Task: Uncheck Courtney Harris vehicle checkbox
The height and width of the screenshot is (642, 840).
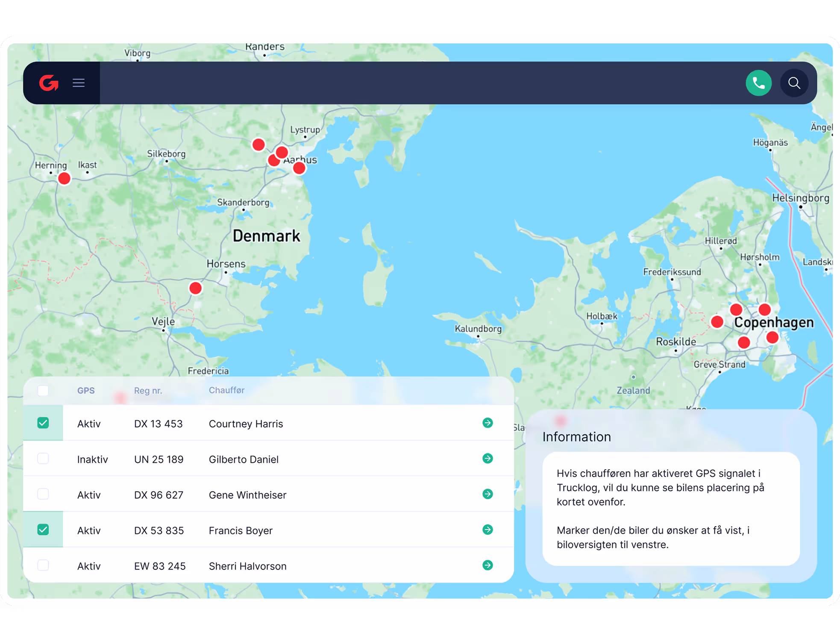Action: tap(43, 423)
